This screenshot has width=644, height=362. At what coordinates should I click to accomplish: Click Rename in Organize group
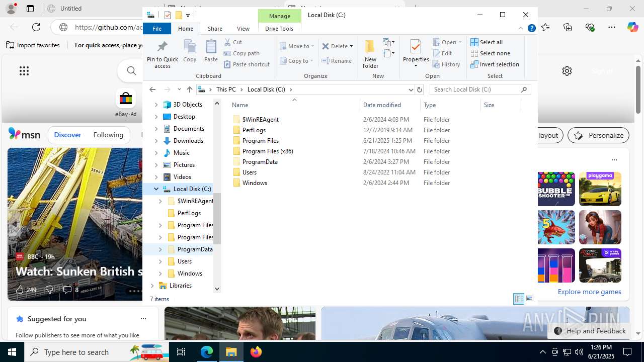(x=337, y=61)
